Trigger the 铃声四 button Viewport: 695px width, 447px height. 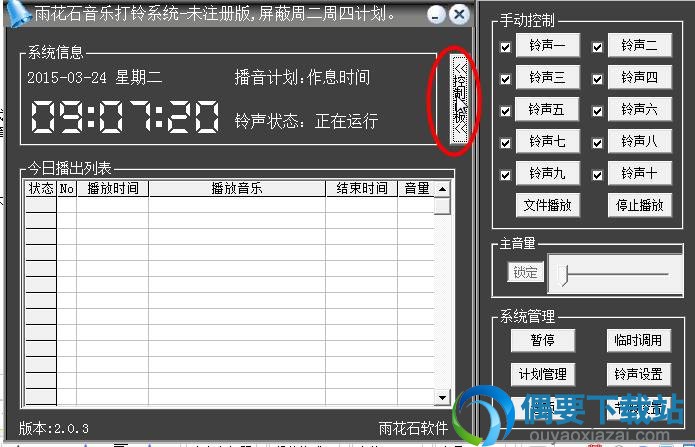pos(640,77)
